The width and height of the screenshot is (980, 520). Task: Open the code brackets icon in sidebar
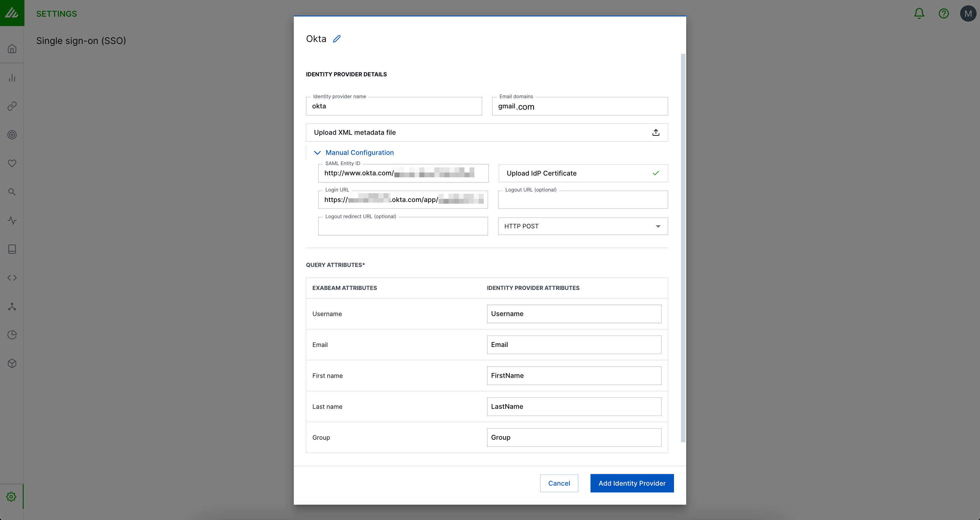(12, 277)
